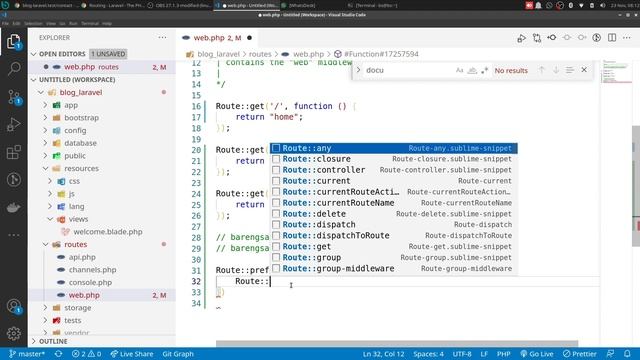This screenshot has height=360, width=640.
Task: Click the go-to-previous-change commit icon
Action: coord(552,38)
